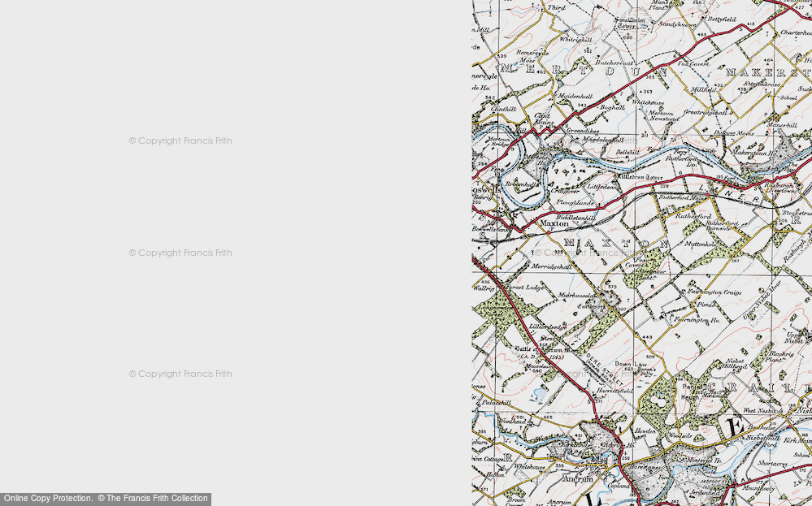Click the Forest Lodge label
The width and height of the screenshot is (812, 506).
pyautogui.click(x=524, y=288)
